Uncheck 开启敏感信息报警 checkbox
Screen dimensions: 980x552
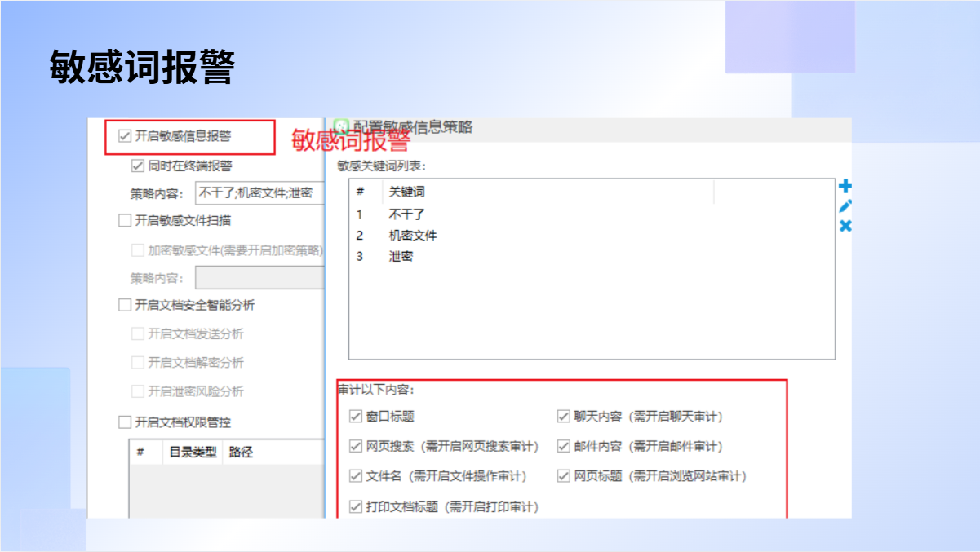(125, 136)
